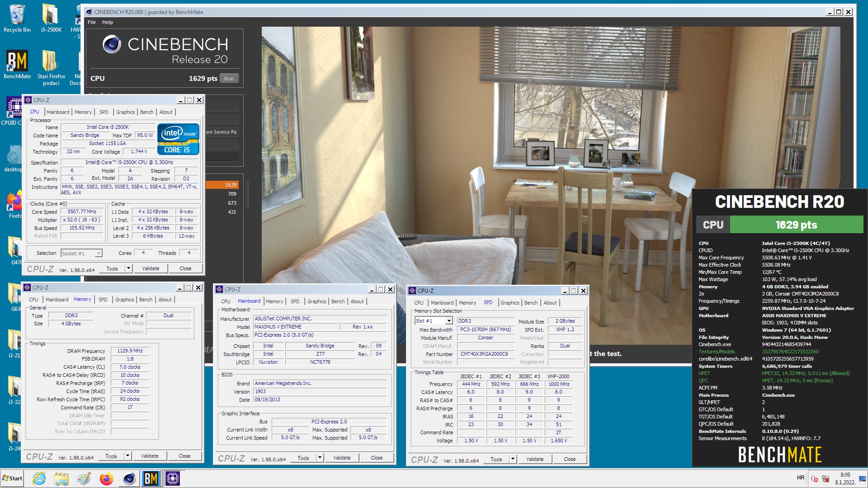Open About tab in the SPD tab CPU-Z window
The width and height of the screenshot is (868, 488).
(550, 303)
